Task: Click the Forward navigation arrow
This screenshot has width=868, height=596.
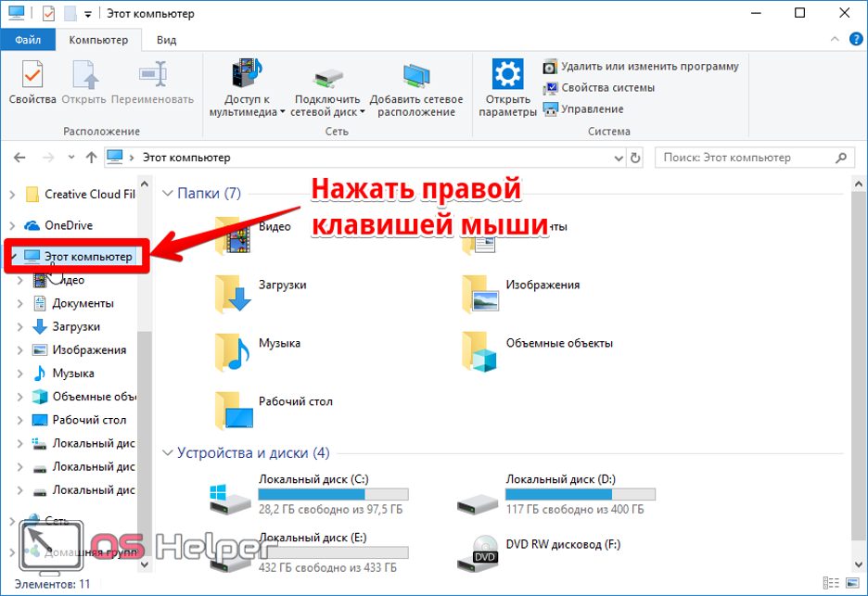Action: (x=49, y=158)
